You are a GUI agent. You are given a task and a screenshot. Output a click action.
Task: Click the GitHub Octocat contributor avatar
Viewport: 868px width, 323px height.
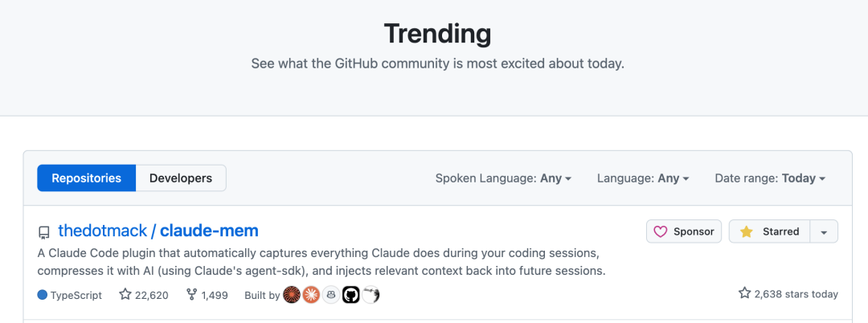pos(350,295)
